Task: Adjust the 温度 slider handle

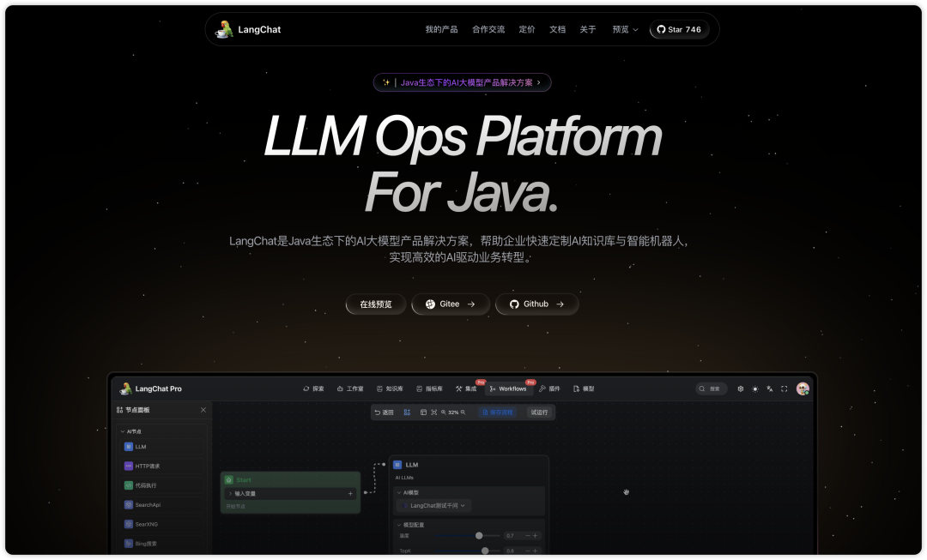Action: (x=479, y=535)
